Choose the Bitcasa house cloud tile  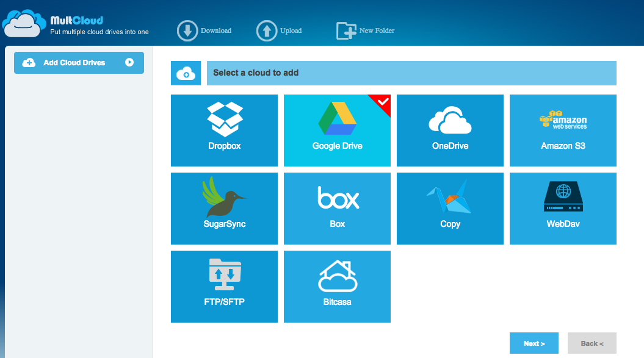[337, 286]
